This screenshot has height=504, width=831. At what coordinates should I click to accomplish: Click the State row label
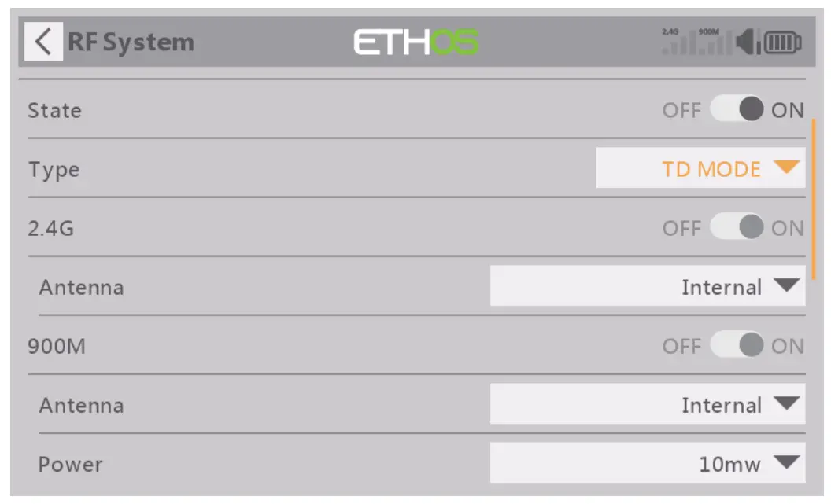(55, 111)
